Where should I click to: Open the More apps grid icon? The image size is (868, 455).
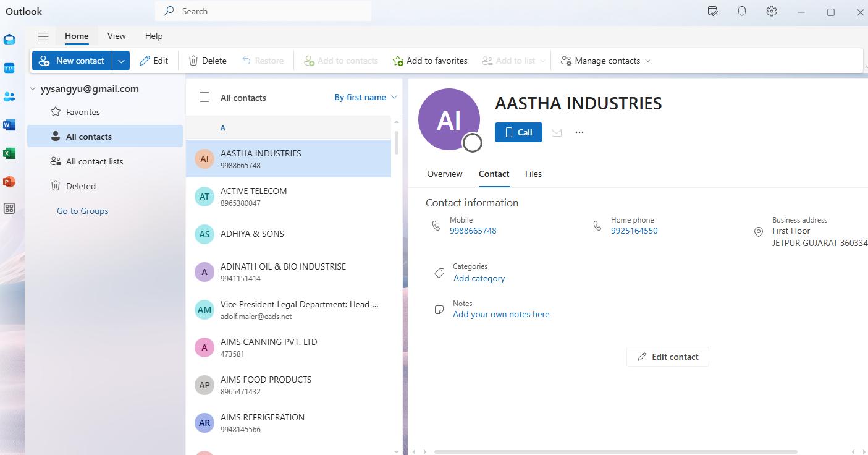[9, 208]
